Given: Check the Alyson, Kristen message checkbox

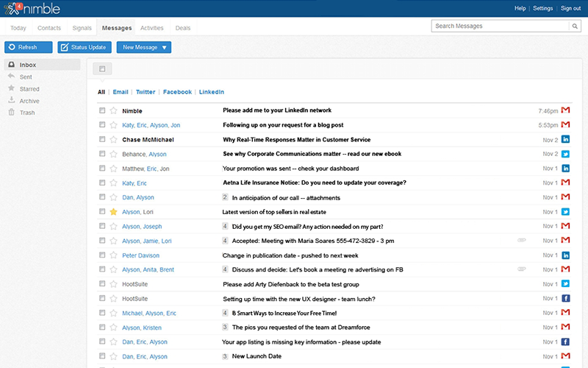Looking at the screenshot, I should 102,328.
